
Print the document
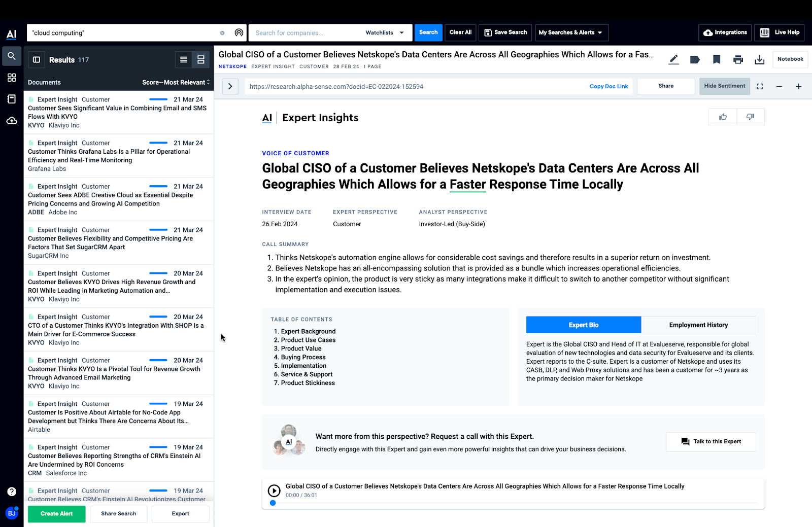pyautogui.click(x=738, y=60)
